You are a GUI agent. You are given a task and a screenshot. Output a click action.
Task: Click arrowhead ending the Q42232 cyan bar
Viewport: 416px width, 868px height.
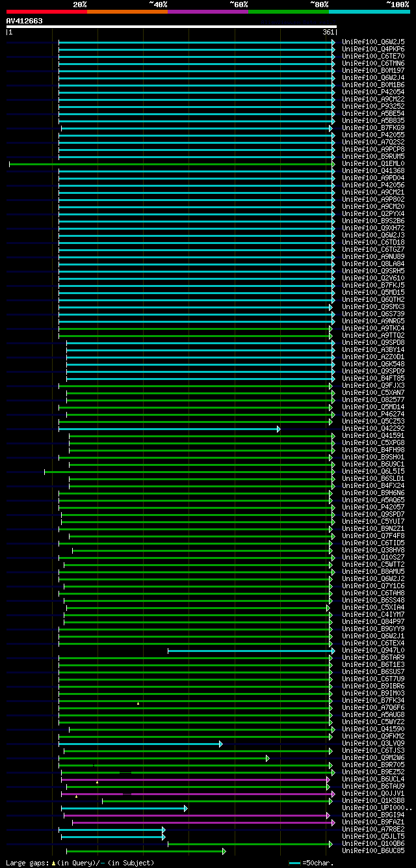tap(278, 429)
